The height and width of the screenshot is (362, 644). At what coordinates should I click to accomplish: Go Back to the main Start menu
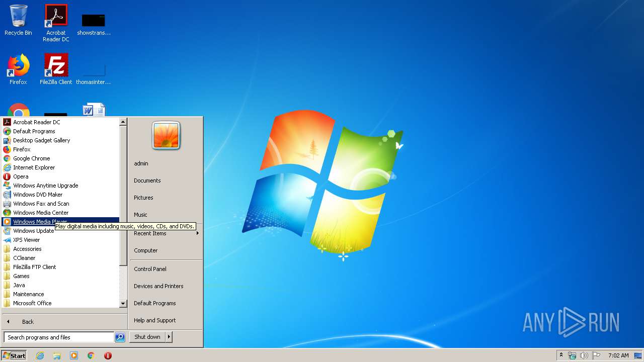(x=64, y=322)
